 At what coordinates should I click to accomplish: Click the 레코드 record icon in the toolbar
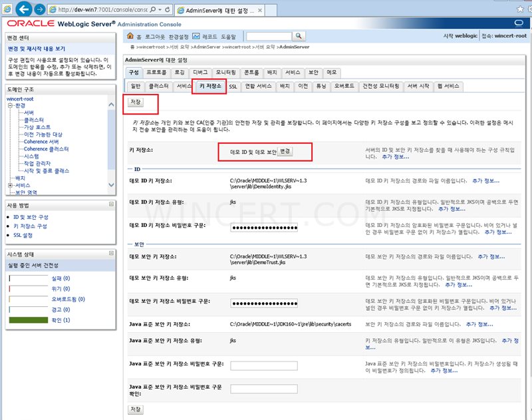[196, 36]
